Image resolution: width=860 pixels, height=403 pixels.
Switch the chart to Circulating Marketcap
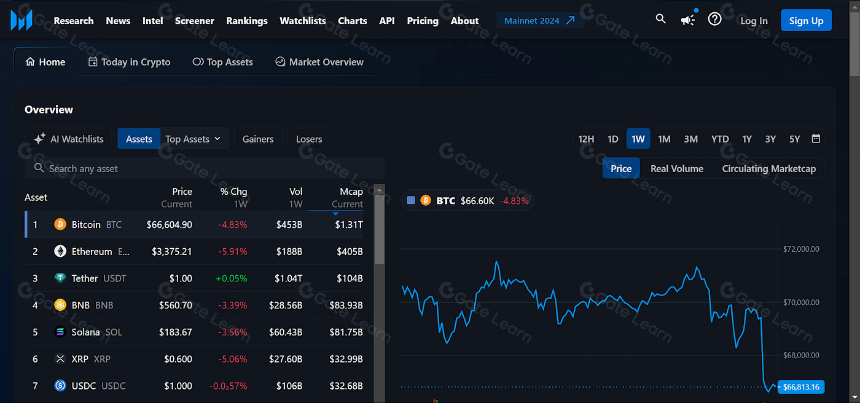click(769, 168)
